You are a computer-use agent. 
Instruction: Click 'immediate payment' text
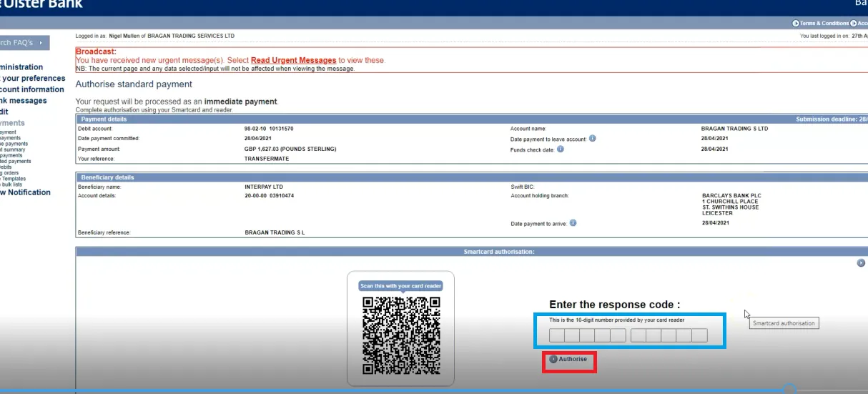(240, 102)
